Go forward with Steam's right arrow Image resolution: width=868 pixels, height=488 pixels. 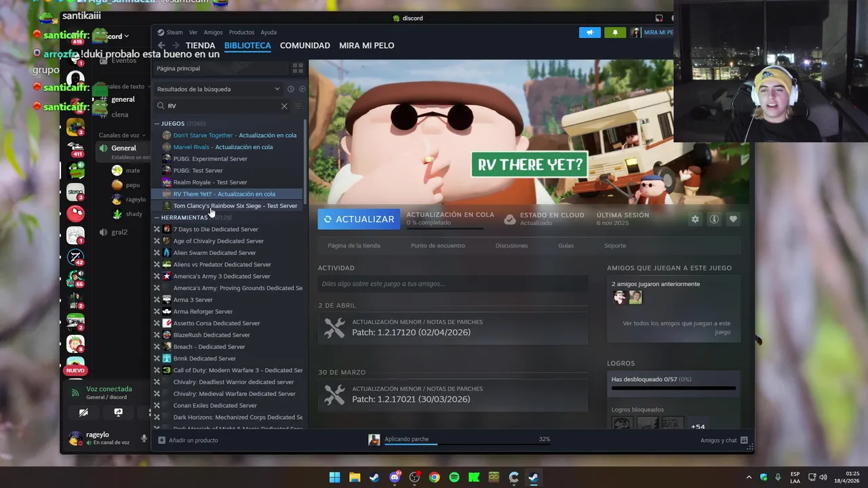pyautogui.click(x=176, y=45)
